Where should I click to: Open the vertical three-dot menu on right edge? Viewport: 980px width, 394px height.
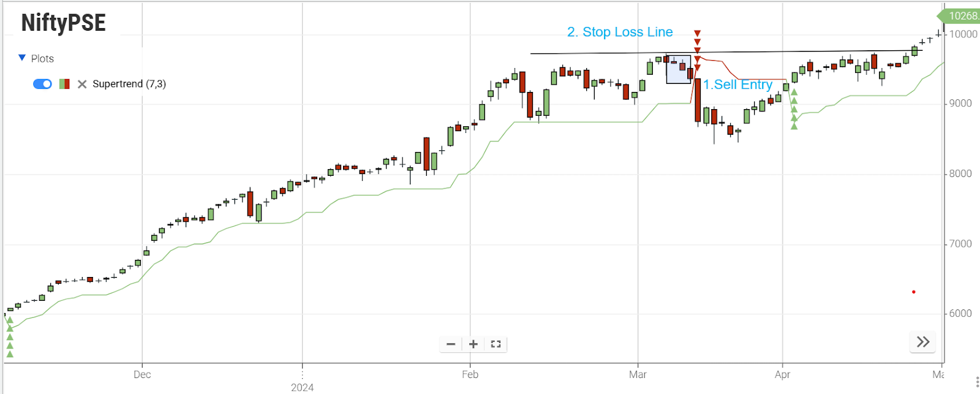(x=976, y=382)
